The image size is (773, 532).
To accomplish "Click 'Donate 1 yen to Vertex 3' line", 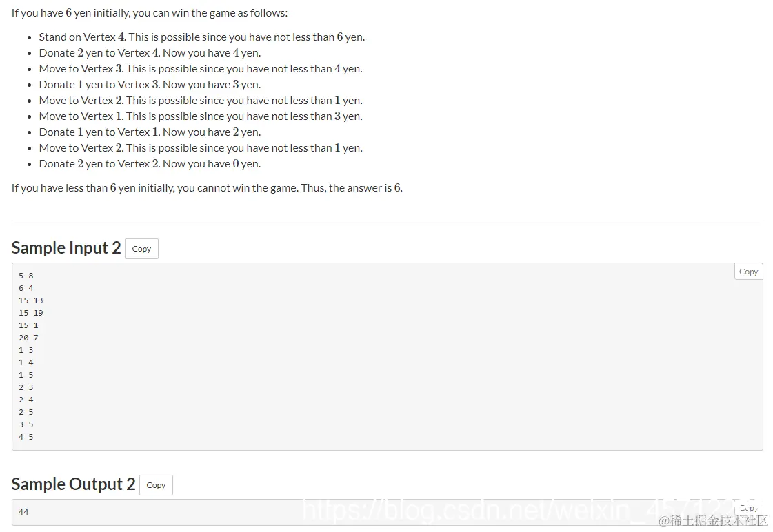I will [150, 84].
